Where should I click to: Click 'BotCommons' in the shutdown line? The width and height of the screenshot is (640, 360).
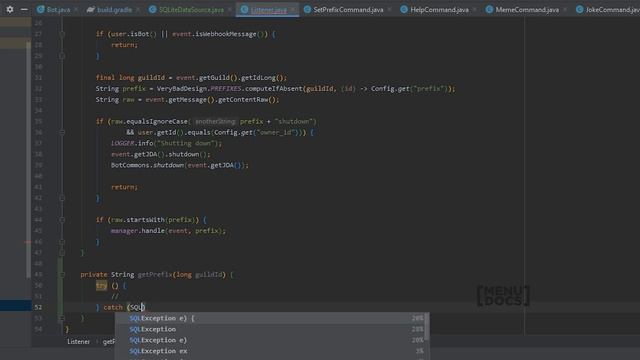tap(130, 165)
